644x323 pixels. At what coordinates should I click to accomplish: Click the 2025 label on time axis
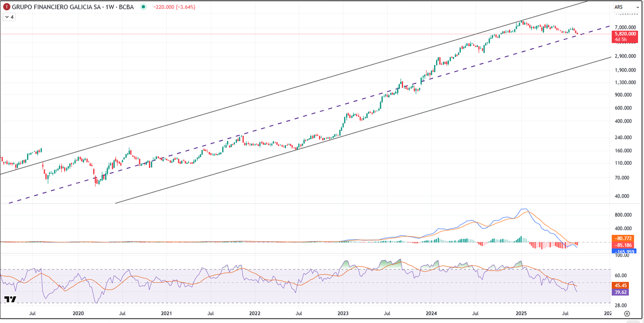pos(522,313)
